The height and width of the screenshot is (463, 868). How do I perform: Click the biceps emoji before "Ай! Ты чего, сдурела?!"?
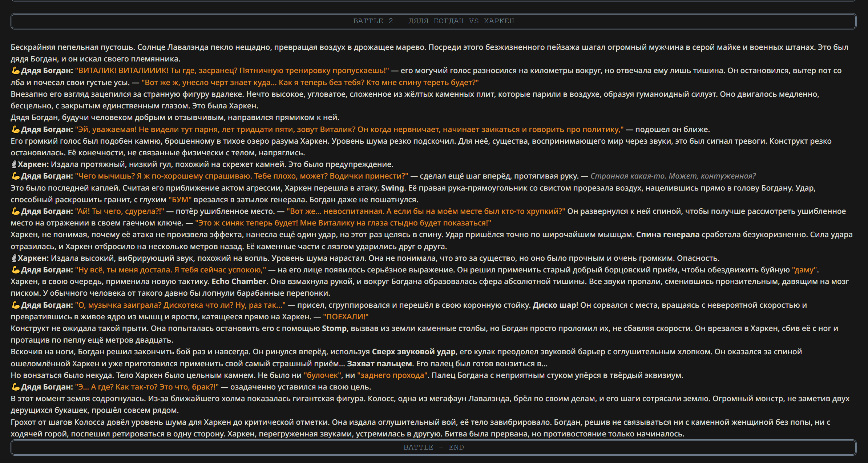15,211
